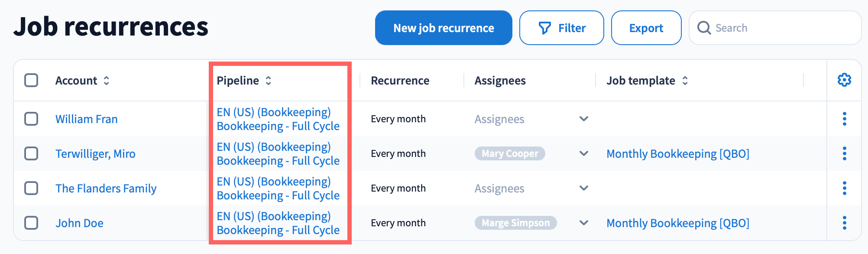Open the three-dot menu for The Flanders Family

click(844, 188)
